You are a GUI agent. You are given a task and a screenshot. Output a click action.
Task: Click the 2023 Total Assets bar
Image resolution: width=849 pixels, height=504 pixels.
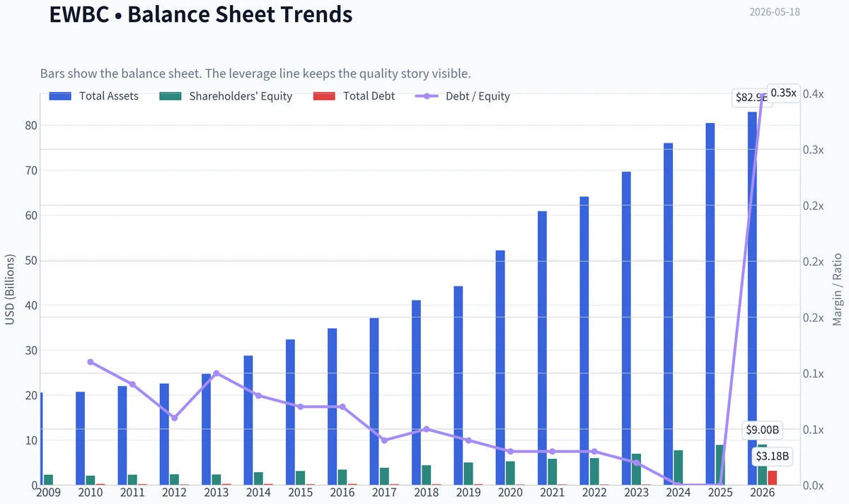[626, 328]
